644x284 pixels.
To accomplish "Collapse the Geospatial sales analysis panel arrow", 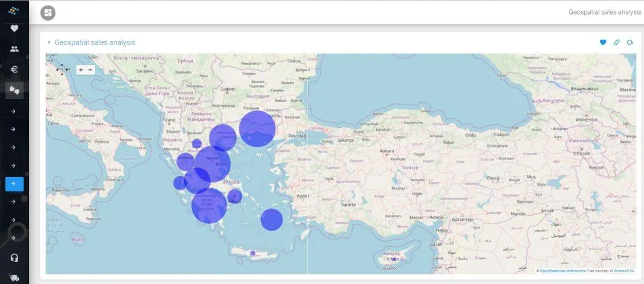I will click(x=49, y=42).
